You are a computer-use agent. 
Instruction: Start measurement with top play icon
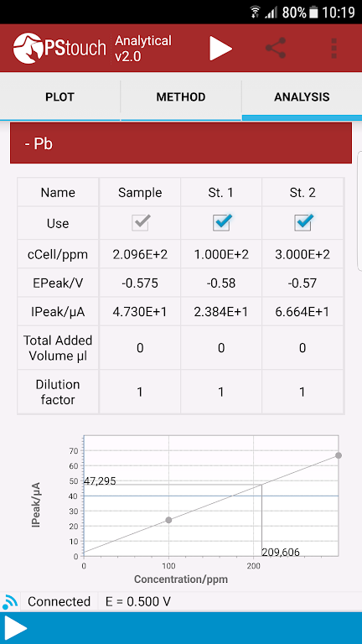221,49
